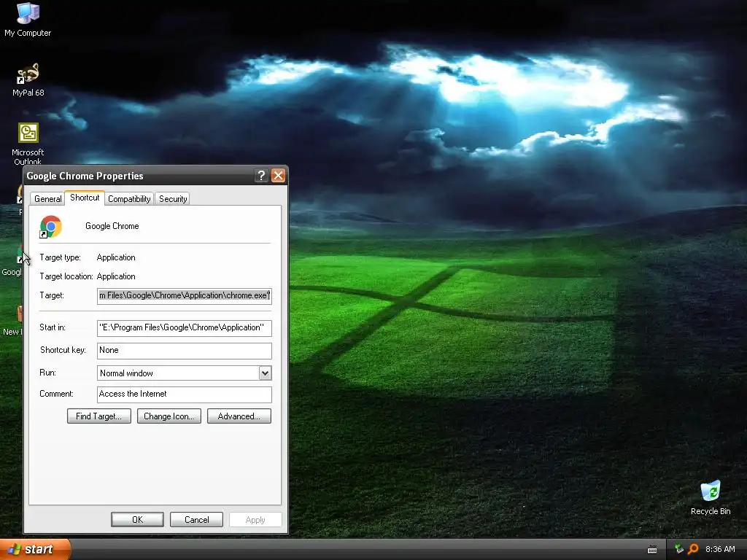Select the MyPal 68 desktop shortcut
The width and height of the screenshot is (747, 560).
(28, 80)
